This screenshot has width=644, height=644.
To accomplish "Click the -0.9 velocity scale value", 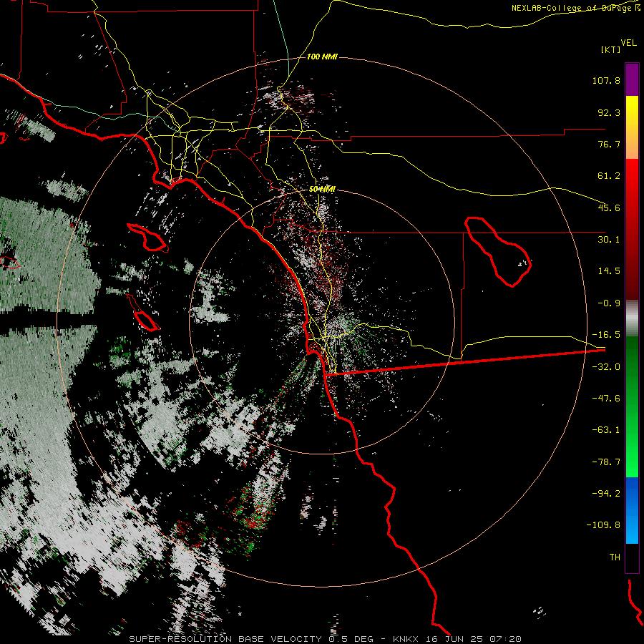I will tap(609, 303).
